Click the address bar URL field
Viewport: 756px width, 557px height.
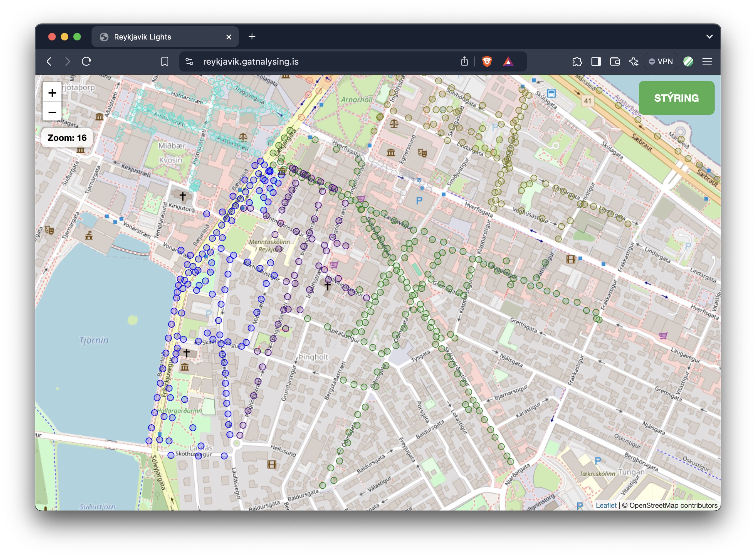point(303,61)
